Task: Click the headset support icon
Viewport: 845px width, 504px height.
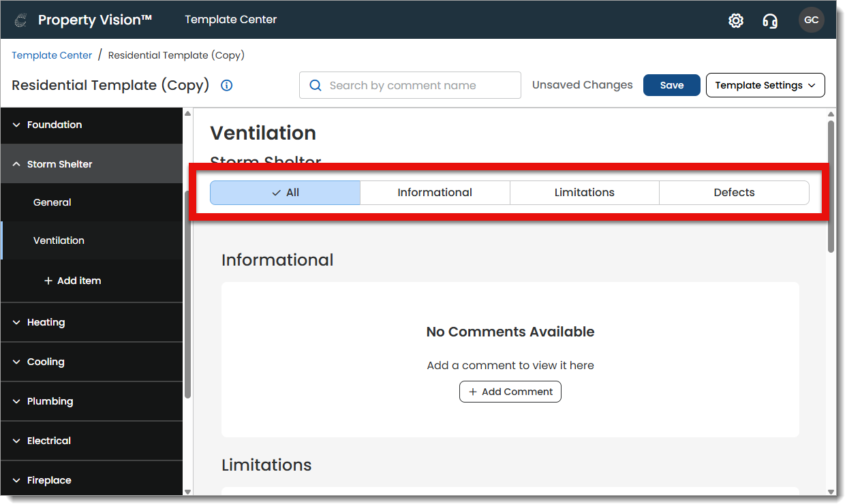Action: [770, 20]
